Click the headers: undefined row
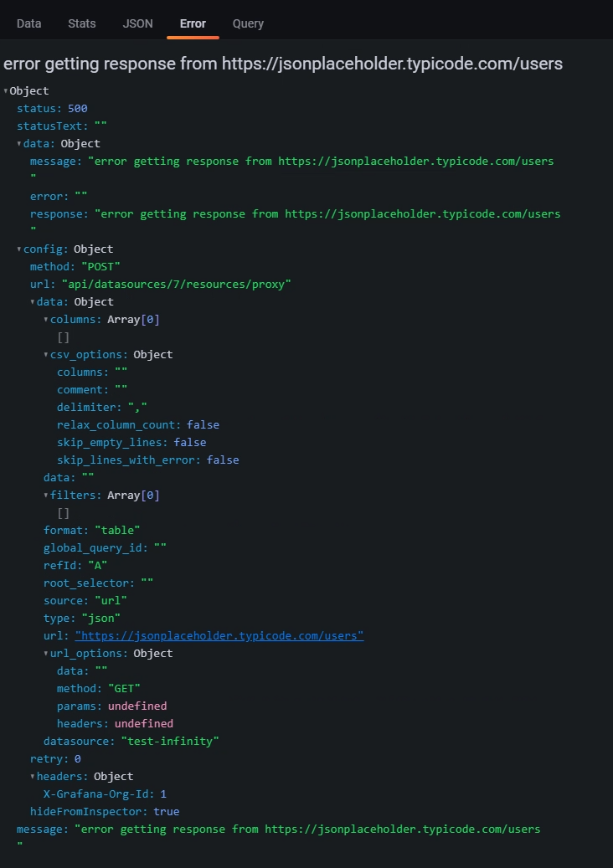Viewport: 613px width, 868px height. [116, 723]
